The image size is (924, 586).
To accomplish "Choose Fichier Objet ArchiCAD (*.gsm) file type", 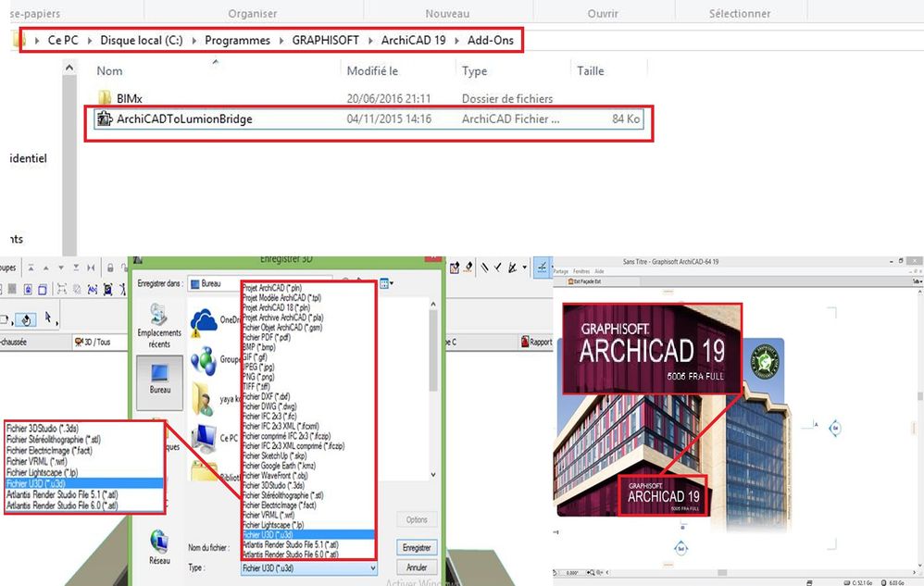I will tap(281, 328).
